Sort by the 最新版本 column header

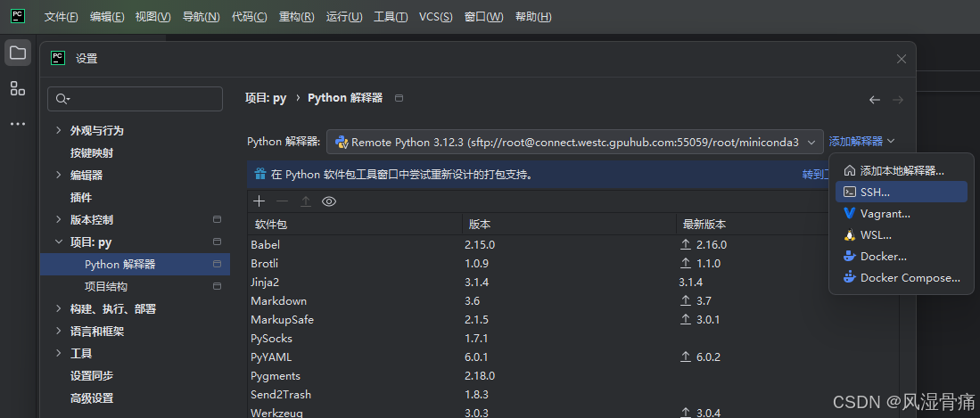tap(754, 225)
